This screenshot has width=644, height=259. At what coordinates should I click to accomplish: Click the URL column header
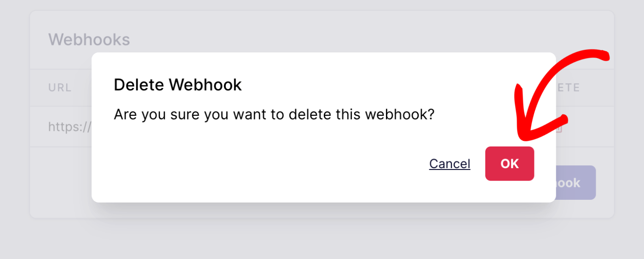[x=60, y=88]
